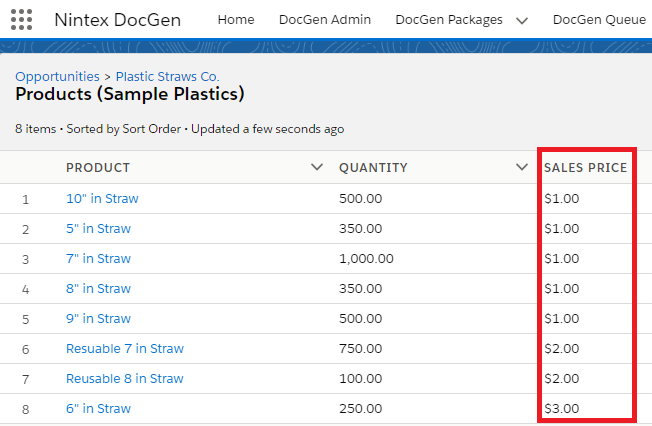
Task: Go to the Home tab
Action: tap(236, 19)
